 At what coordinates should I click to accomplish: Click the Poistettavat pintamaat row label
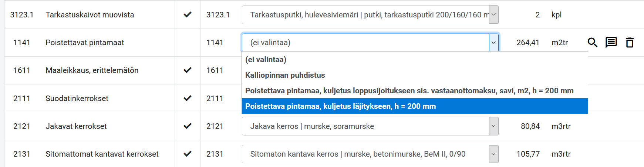[x=85, y=43]
